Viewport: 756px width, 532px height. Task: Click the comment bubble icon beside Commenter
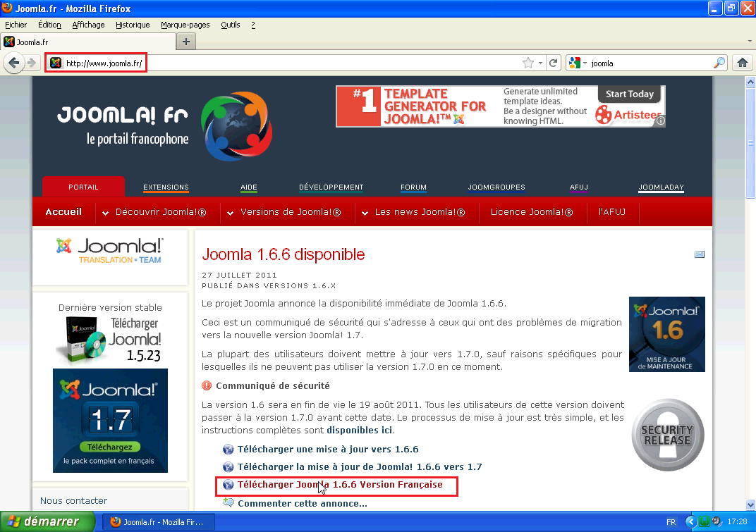[x=228, y=502]
